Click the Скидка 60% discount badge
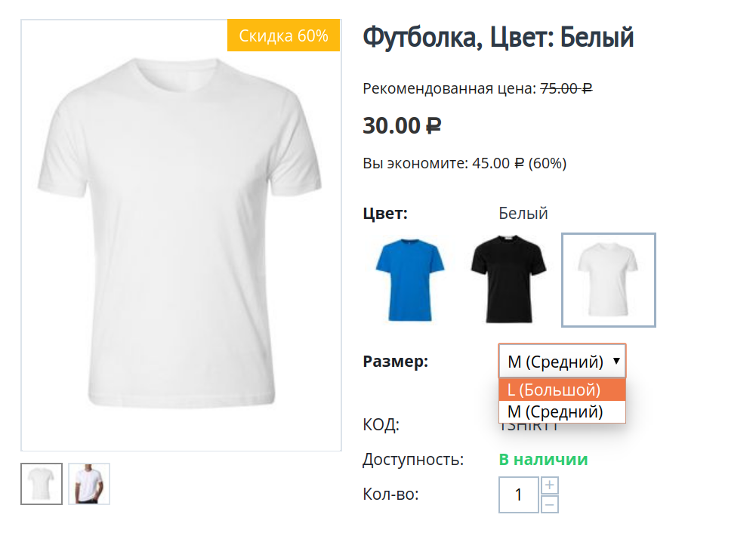The image size is (756, 533). (283, 35)
